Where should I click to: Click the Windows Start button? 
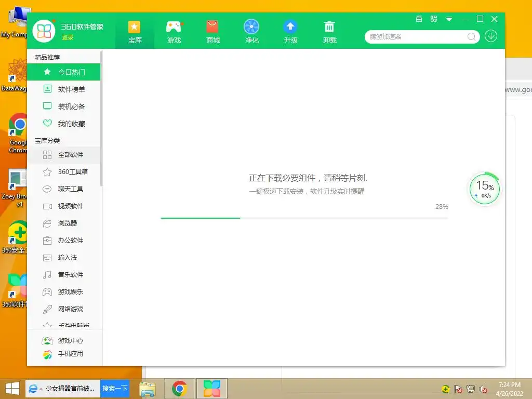click(12, 389)
